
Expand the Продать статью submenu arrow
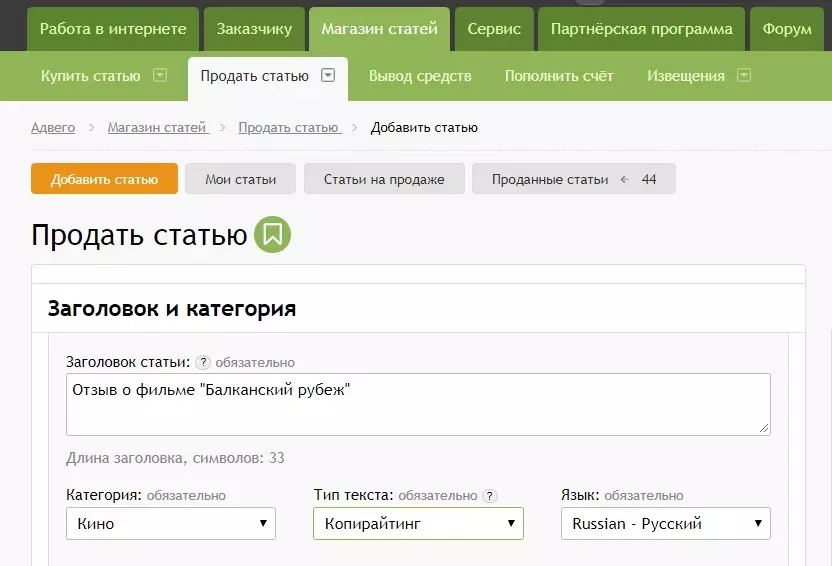(x=328, y=76)
